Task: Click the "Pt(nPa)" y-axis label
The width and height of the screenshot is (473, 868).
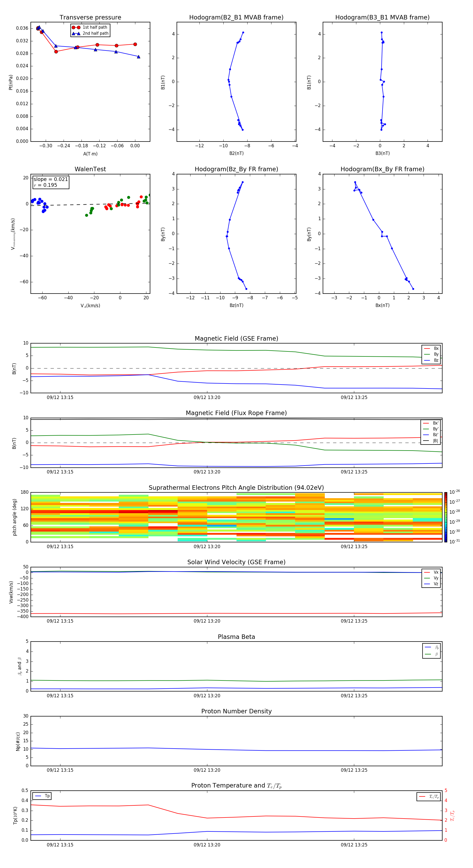Action: point(11,82)
